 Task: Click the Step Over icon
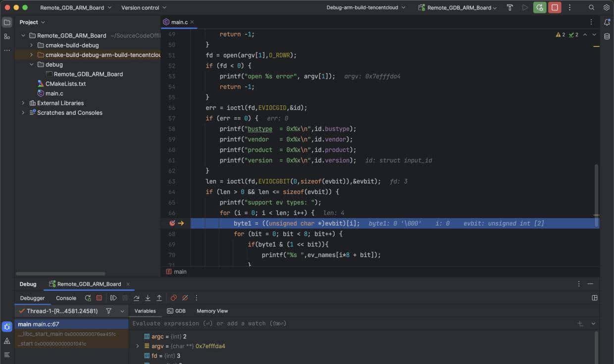(x=136, y=298)
